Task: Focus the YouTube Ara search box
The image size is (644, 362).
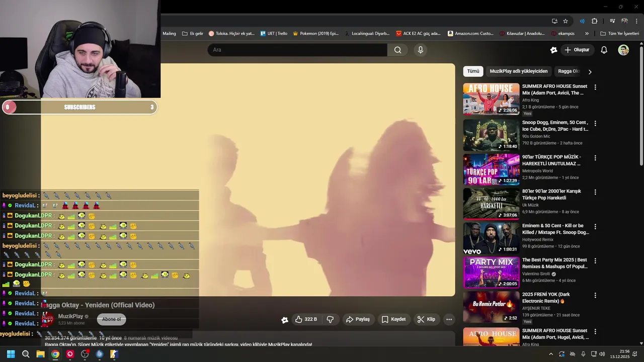Action: click(x=297, y=50)
